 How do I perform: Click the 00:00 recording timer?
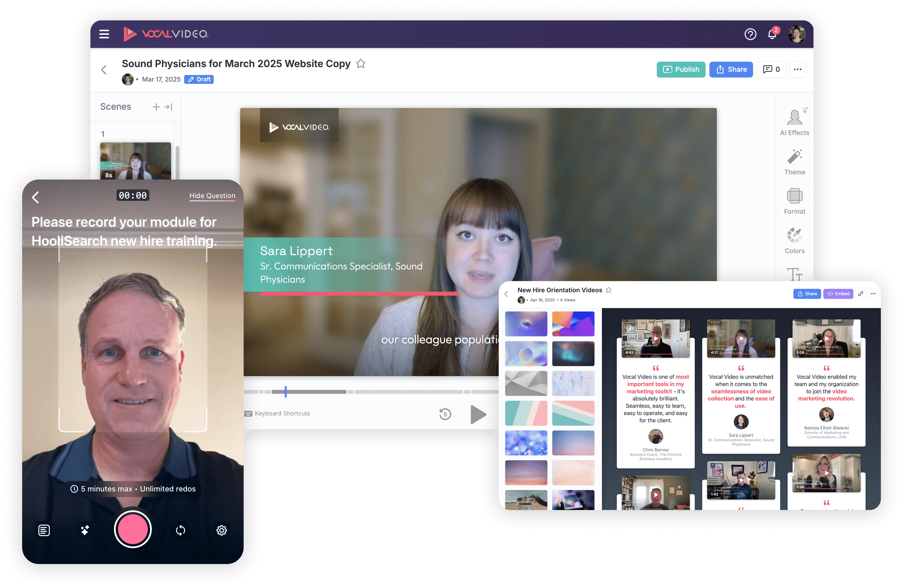point(133,195)
